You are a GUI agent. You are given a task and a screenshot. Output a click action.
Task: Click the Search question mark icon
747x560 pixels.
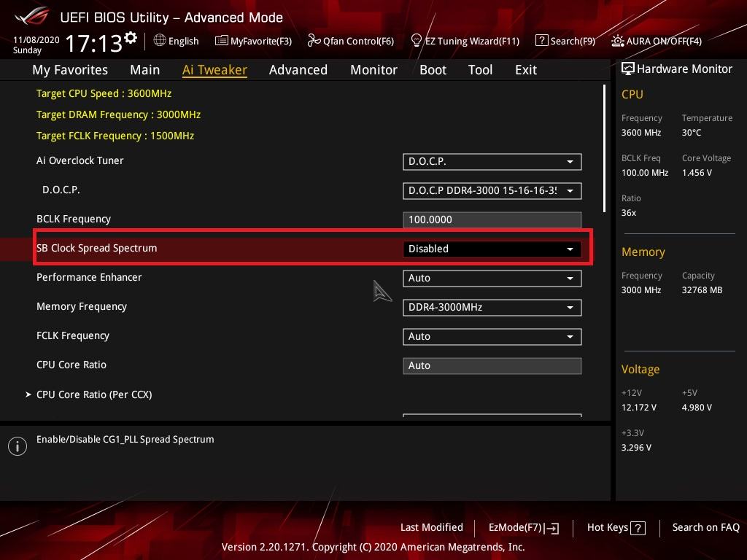click(542, 41)
